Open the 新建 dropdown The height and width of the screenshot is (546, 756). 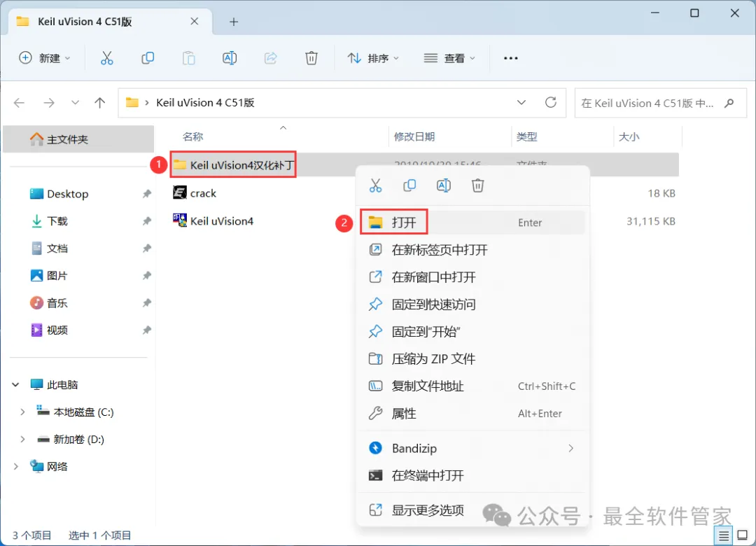click(x=44, y=58)
